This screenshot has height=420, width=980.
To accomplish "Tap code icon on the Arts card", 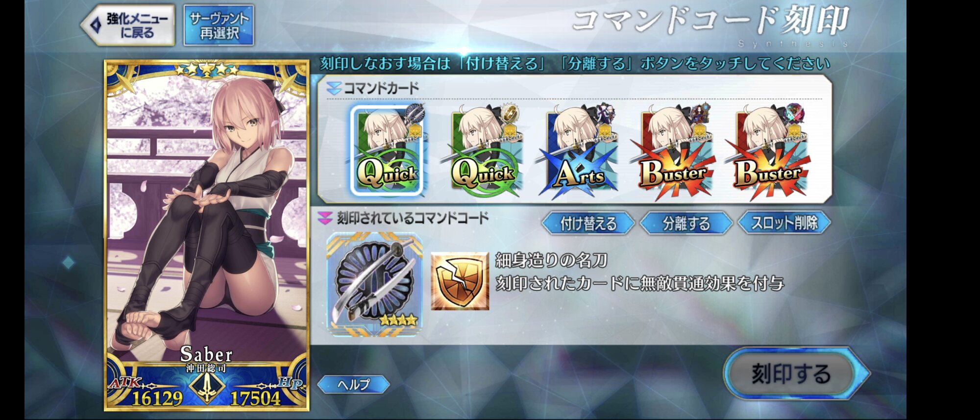I will (604, 113).
